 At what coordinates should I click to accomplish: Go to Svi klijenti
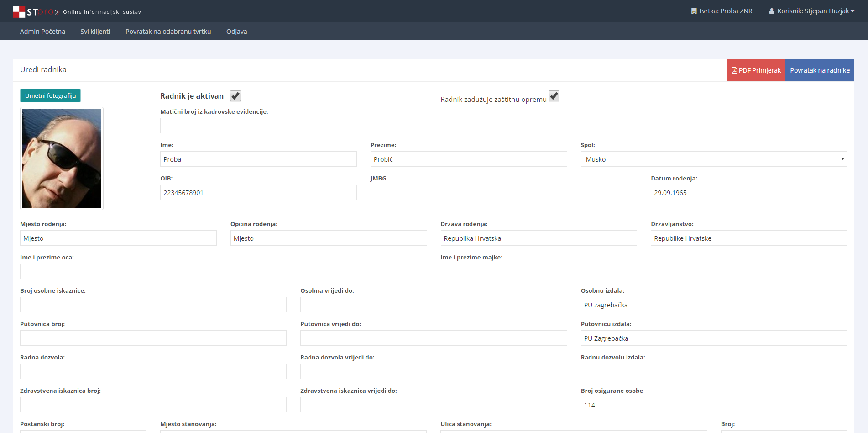click(x=95, y=32)
